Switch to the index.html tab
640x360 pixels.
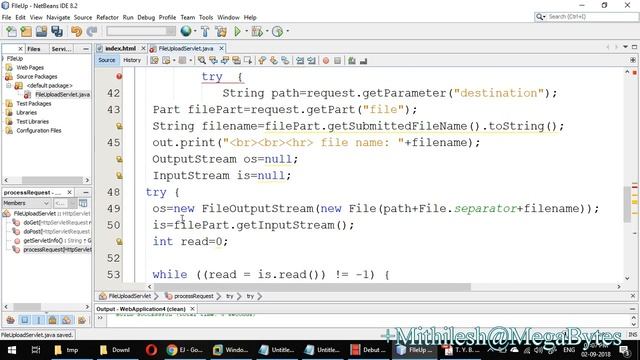(120, 49)
